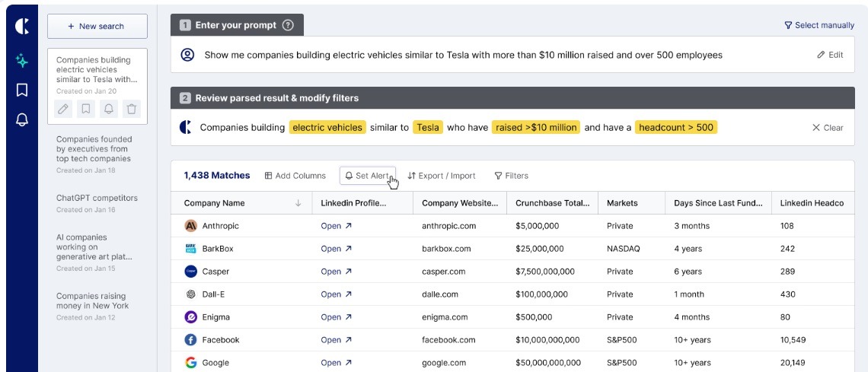Click the headcount > 500 tag

click(x=676, y=127)
